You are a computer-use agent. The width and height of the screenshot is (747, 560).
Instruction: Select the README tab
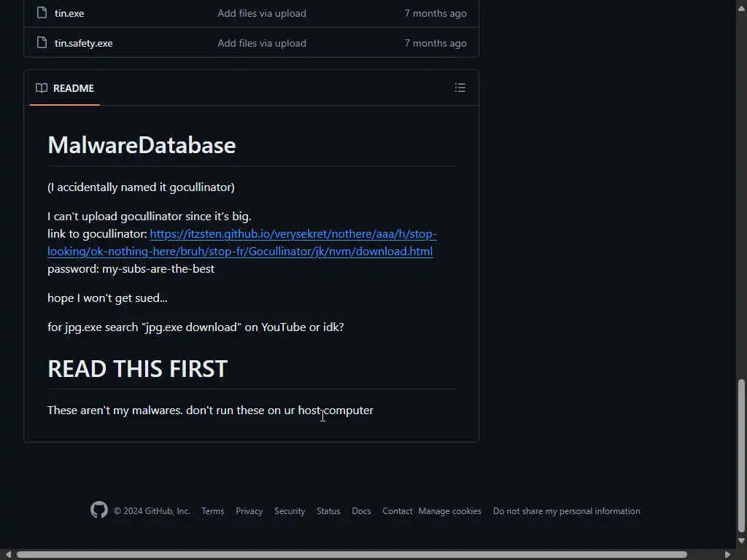65,88
